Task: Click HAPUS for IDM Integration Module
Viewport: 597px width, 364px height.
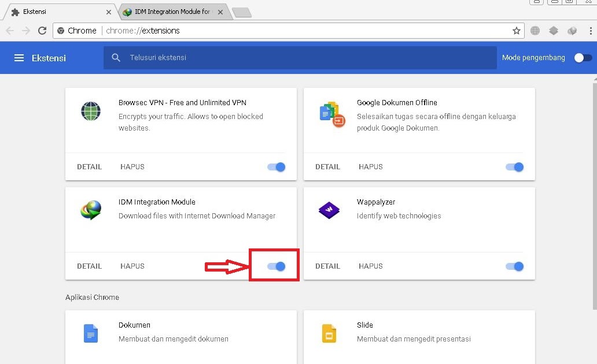Action: 132,266
